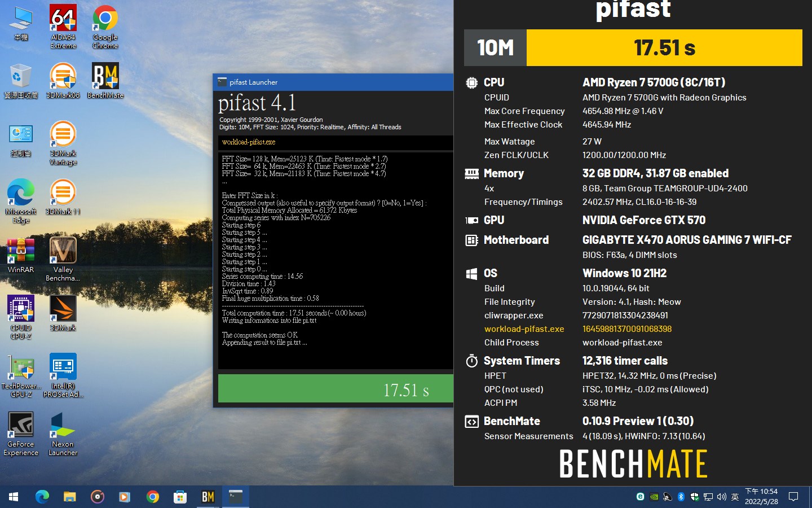Open the media player taskbar icon
The width and height of the screenshot is (812, 508).
point(125,497)
